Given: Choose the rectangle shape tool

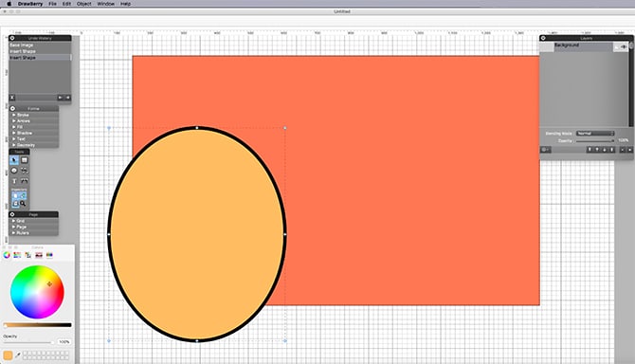Looking at the screenshot, I should (x=25, y=160).
